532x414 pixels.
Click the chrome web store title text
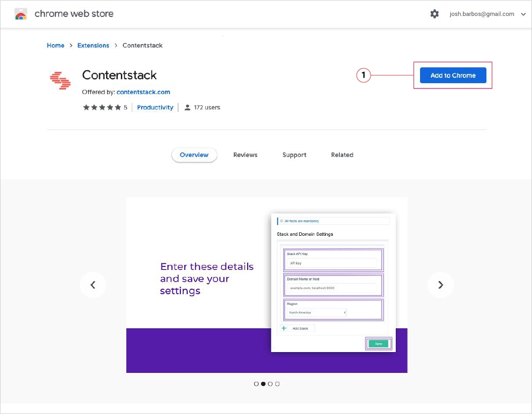pyautogui.click(x=74, y=14)
